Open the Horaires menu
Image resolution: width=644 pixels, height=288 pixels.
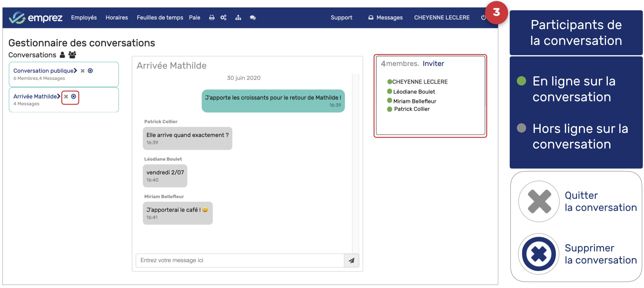tap(116, 17)
